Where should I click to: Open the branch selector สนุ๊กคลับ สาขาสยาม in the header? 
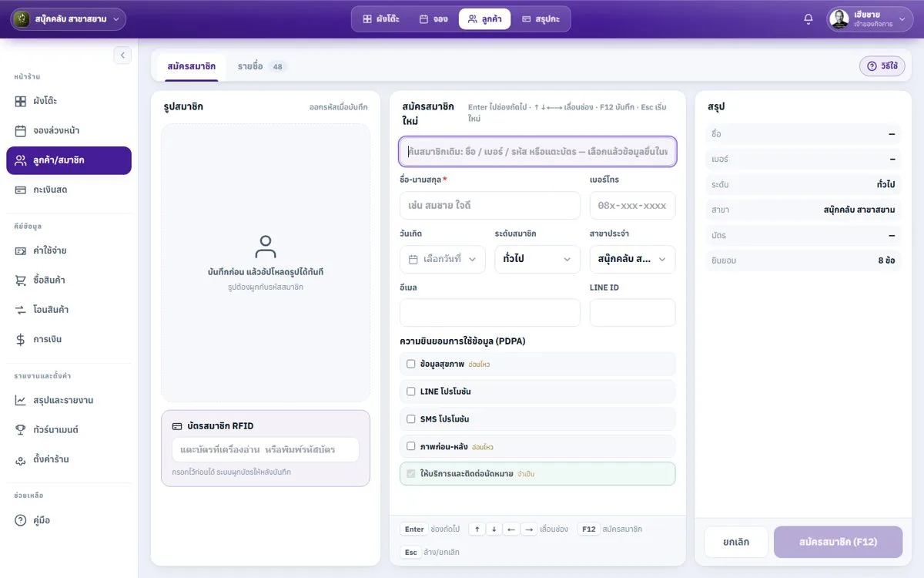pyautogui.click(x=69, y=19)
